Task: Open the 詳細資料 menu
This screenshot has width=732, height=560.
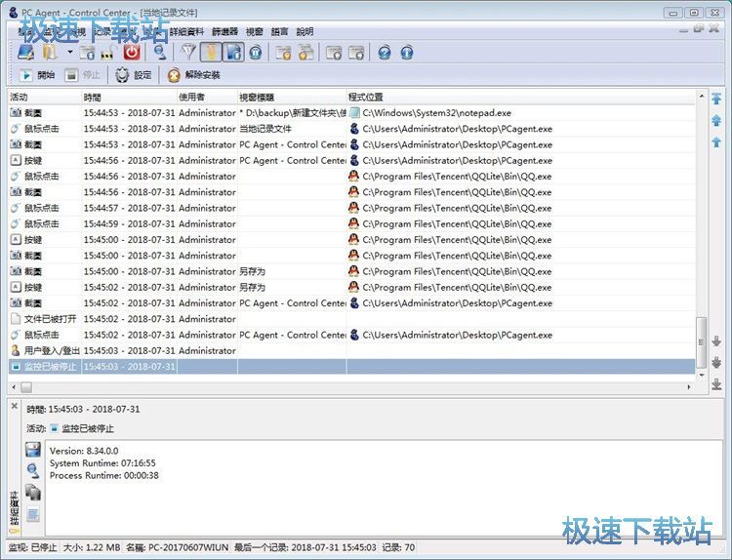Action: tap(186, 32)
